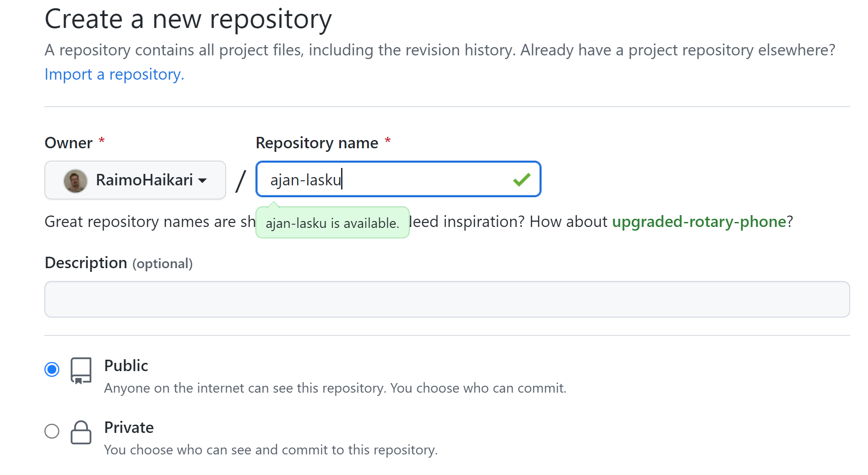This screenshot has height=475, width=868.
Task: Select the Public visibility option
Action: point(52,369)
